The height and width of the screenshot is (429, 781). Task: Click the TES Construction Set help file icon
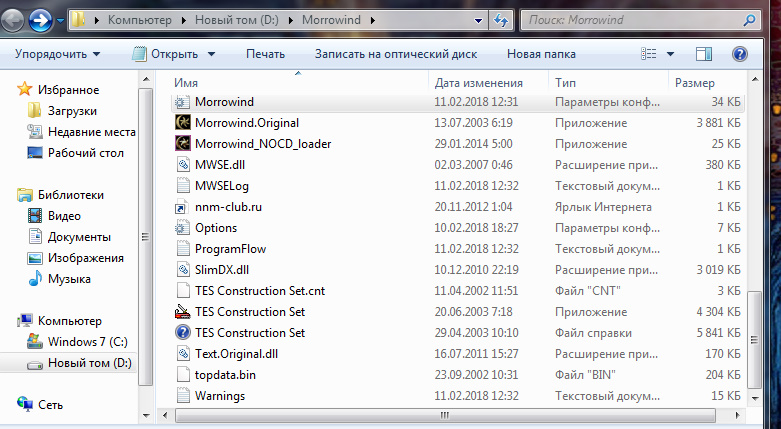click(183, 332)
